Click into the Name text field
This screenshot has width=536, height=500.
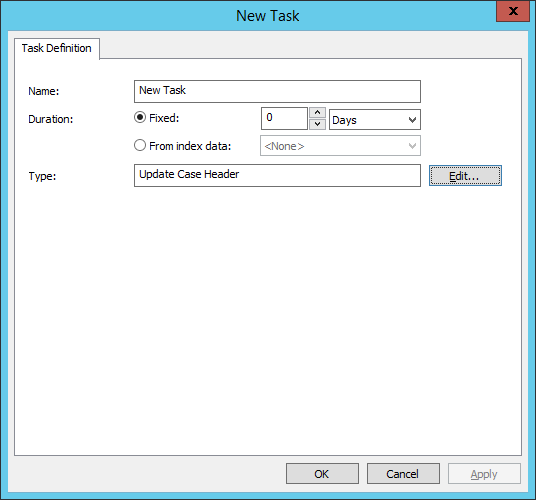(x=277, y=91)
